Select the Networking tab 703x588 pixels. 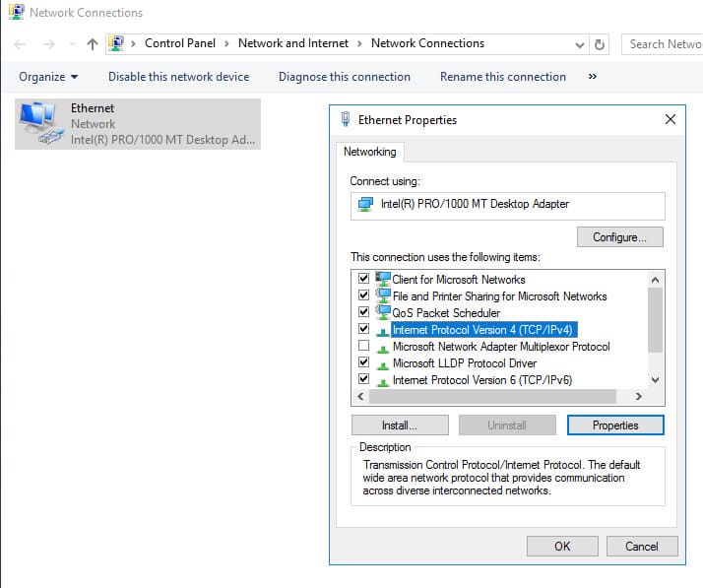click(x=370, y=152)
